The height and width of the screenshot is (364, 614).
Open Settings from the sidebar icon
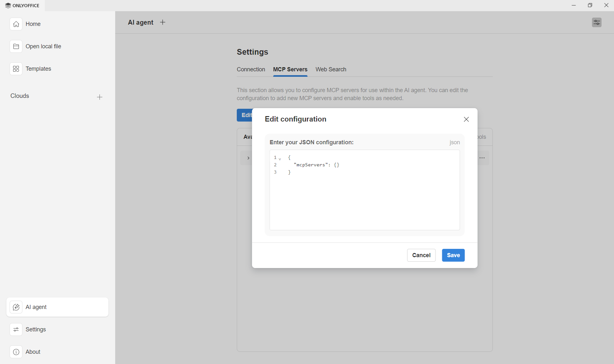pos(16,329)
